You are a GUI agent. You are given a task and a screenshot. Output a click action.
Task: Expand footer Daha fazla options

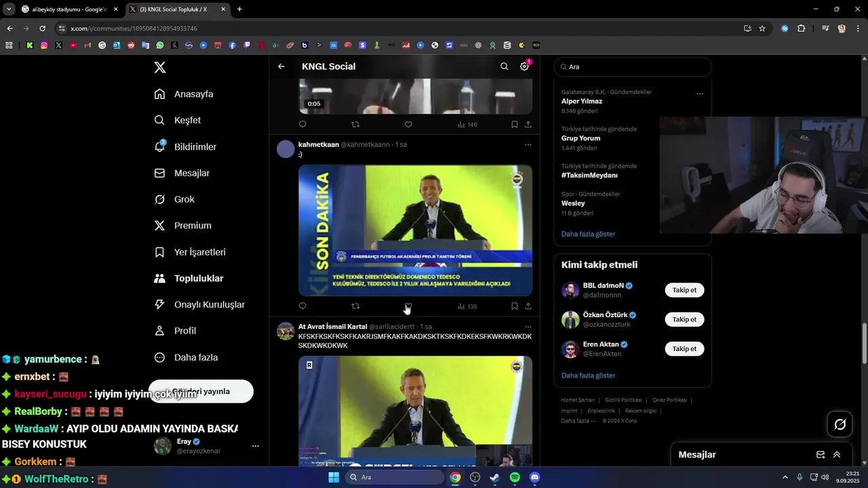[578, 421]
